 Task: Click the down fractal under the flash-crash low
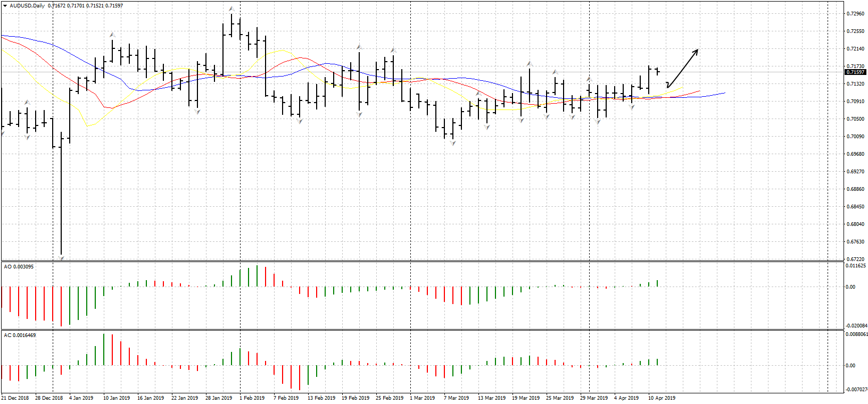tap(61, 258)
